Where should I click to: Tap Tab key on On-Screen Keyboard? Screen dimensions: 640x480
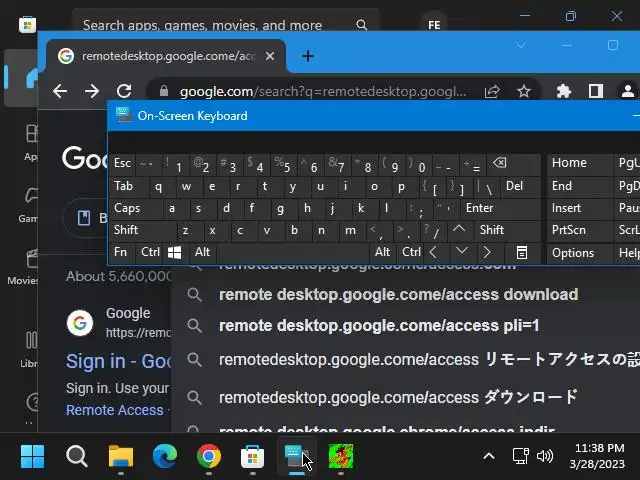[127, 186]
